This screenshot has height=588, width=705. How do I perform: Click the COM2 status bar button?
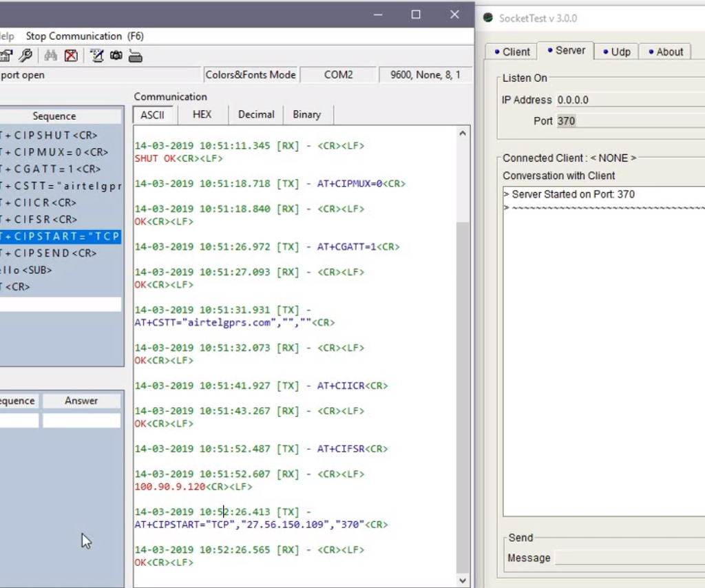(x=338, y=74)
